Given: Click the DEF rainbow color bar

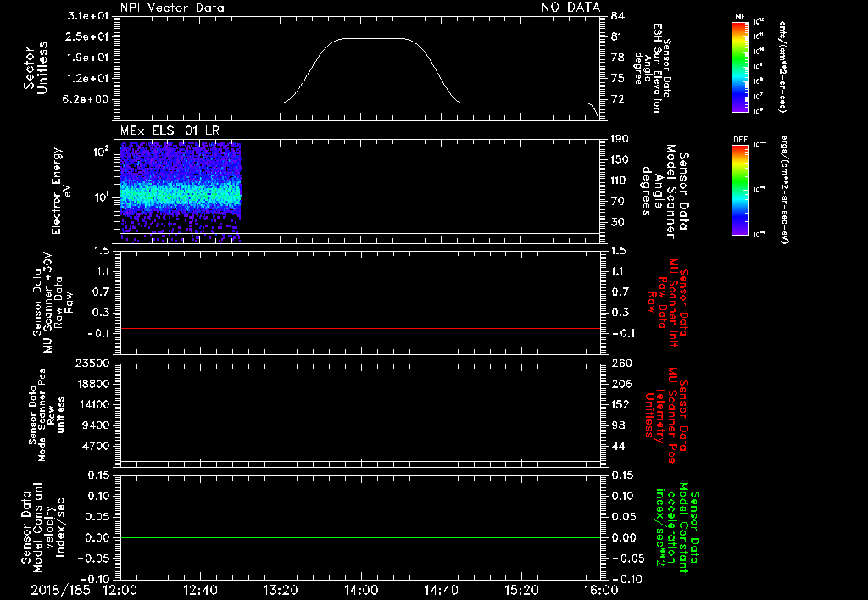Looking at the screenshot, I should click(740, 190).
